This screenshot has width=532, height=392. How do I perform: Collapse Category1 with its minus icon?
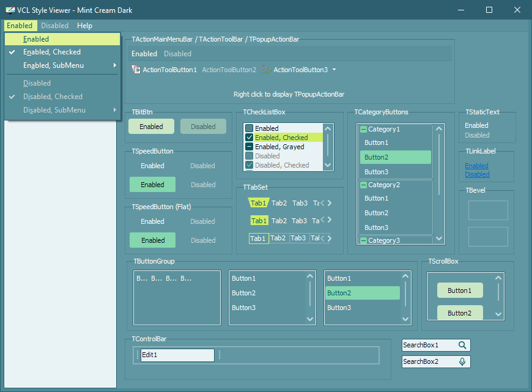coord(363,129)
